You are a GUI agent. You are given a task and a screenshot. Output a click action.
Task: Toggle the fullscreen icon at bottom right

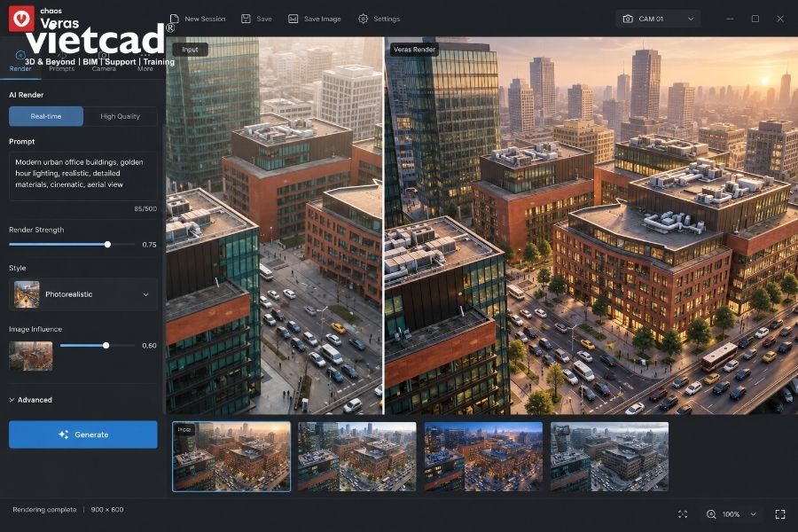point(780,514)
